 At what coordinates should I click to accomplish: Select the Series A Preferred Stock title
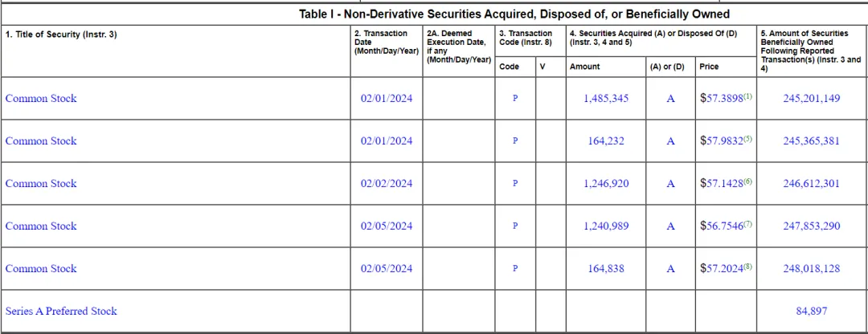click(61, 311)
